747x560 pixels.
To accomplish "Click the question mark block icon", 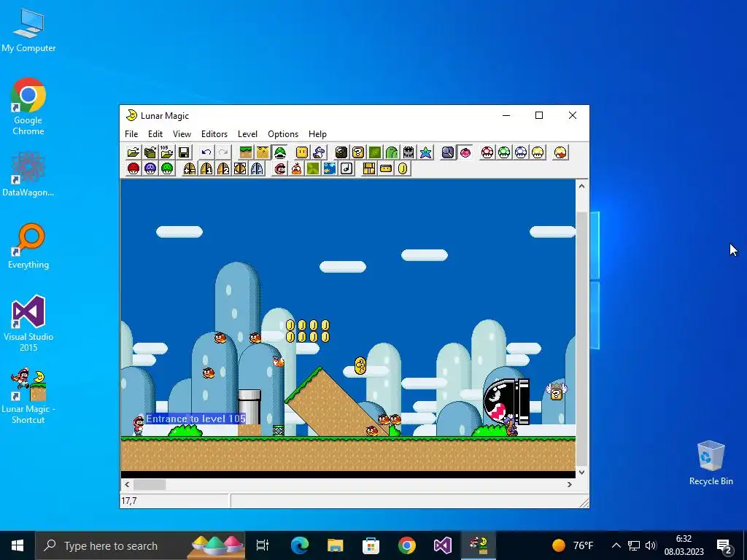I will 358,152.
